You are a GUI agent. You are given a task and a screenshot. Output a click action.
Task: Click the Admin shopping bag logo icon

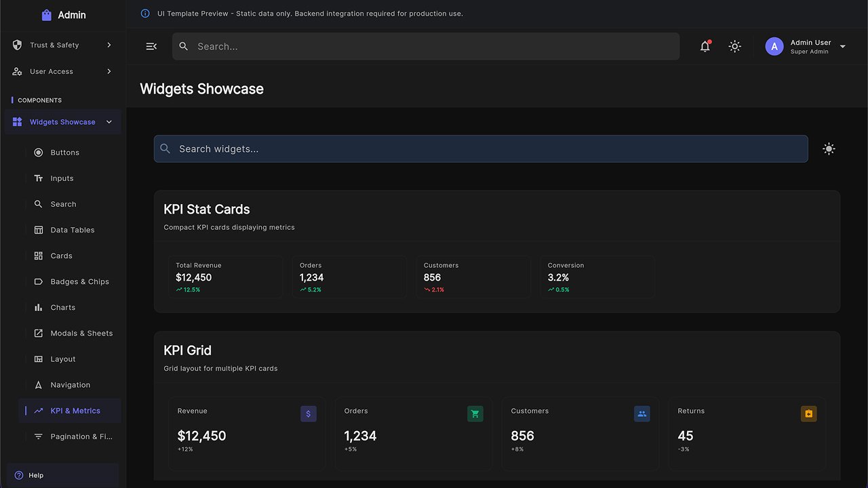point(46,15)
